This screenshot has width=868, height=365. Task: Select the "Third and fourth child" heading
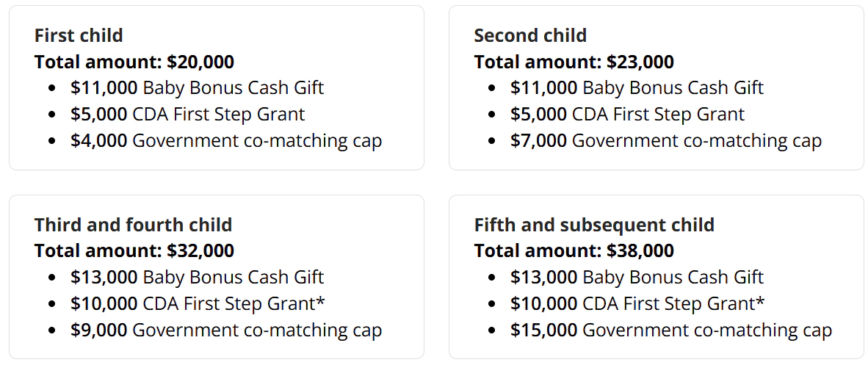pyautogui.click(x=133, y=225)
